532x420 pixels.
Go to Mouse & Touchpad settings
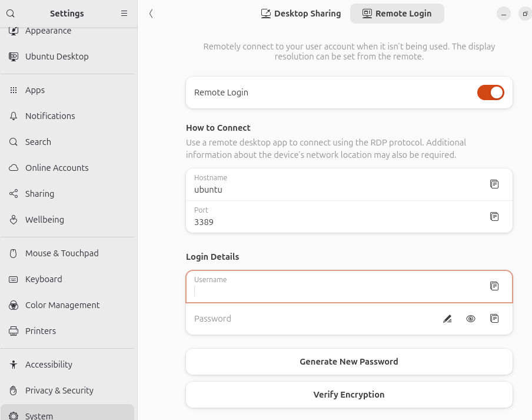coord(62,253)
